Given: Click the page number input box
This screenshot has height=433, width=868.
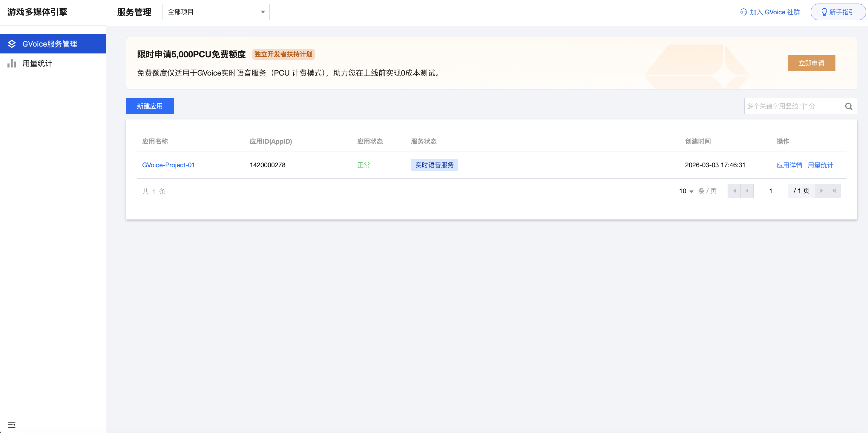Looking at the screenshot, I should (x=770, y=191).
